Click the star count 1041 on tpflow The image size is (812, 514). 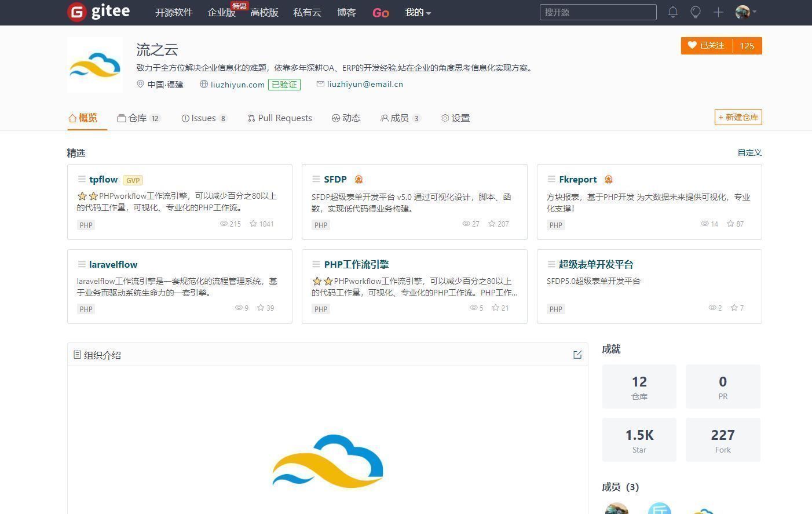[262, 224]
